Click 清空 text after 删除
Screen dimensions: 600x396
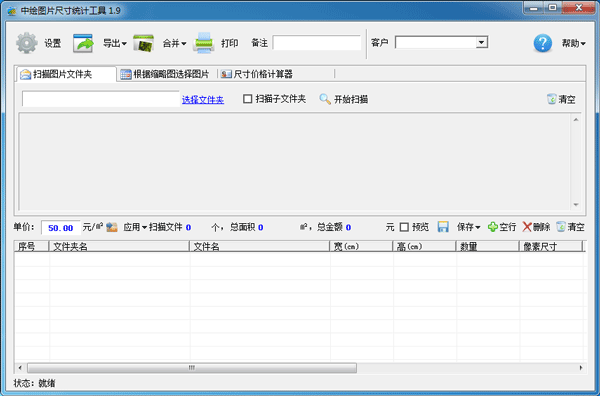(576, 227)
